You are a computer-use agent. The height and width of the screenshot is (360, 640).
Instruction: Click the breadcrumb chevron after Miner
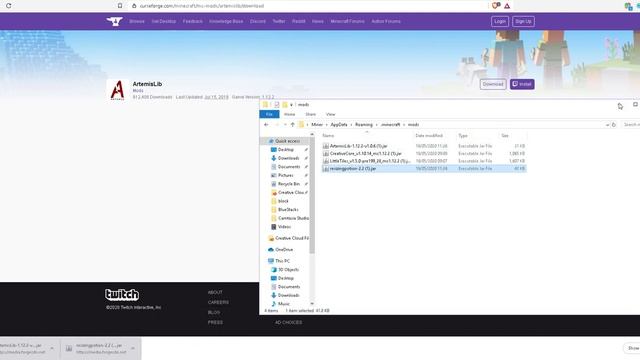point(327,125)
